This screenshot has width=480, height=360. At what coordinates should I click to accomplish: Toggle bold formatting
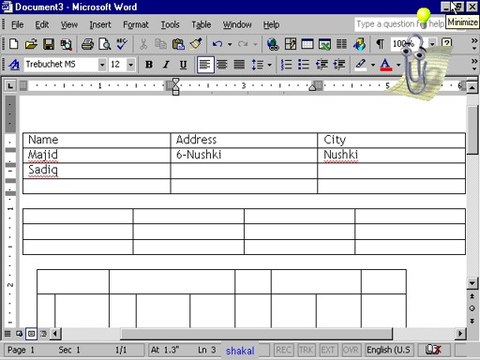(x=149, y=64)
